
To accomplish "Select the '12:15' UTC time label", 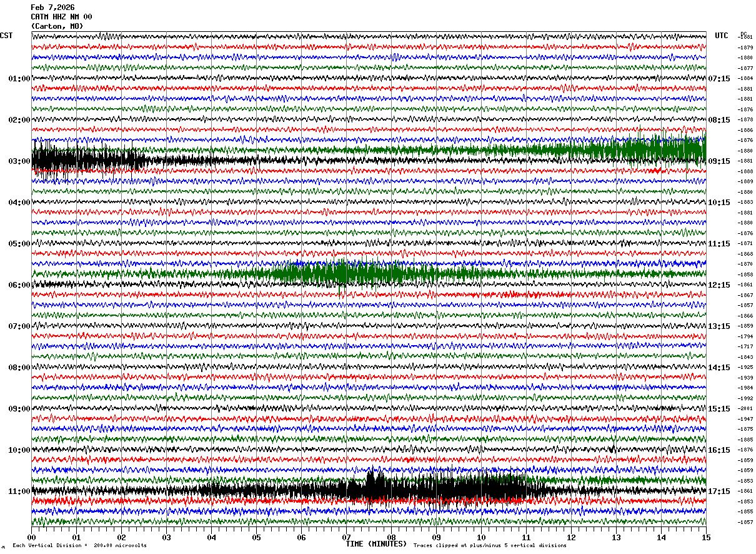I will (719, 285).
